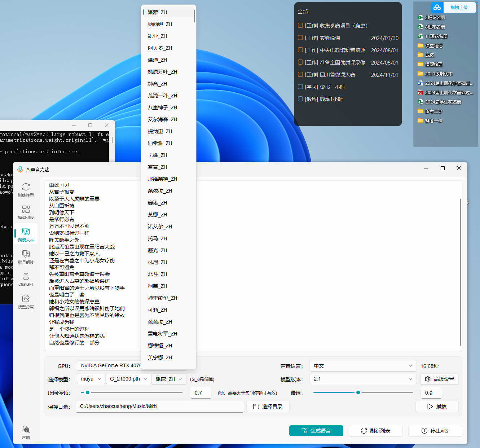This screenshot has width=480, height=448.
Task: Expand the G_21000.pth checkpoint dropdown
Action: 128,379
